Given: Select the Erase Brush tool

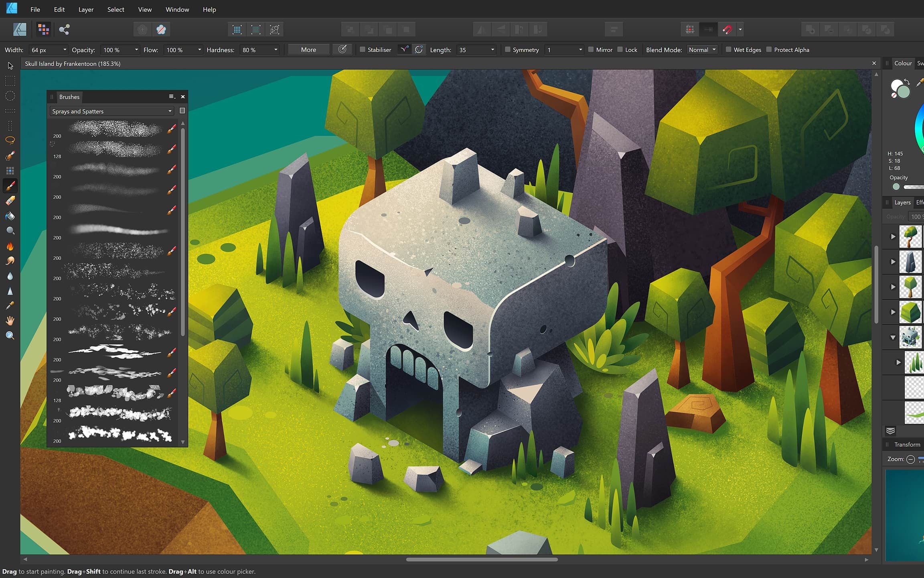Looking at the screenshot, I should [x=10, y=201].
